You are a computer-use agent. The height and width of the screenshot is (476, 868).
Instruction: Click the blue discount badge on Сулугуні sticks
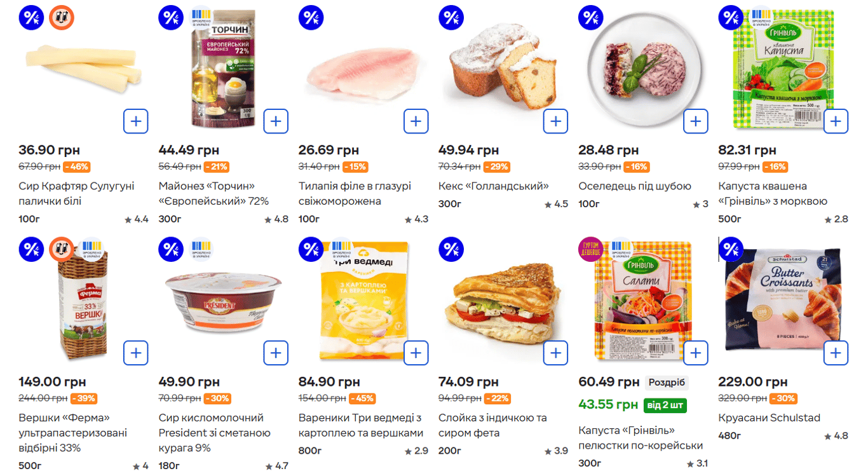pos(31,17)
